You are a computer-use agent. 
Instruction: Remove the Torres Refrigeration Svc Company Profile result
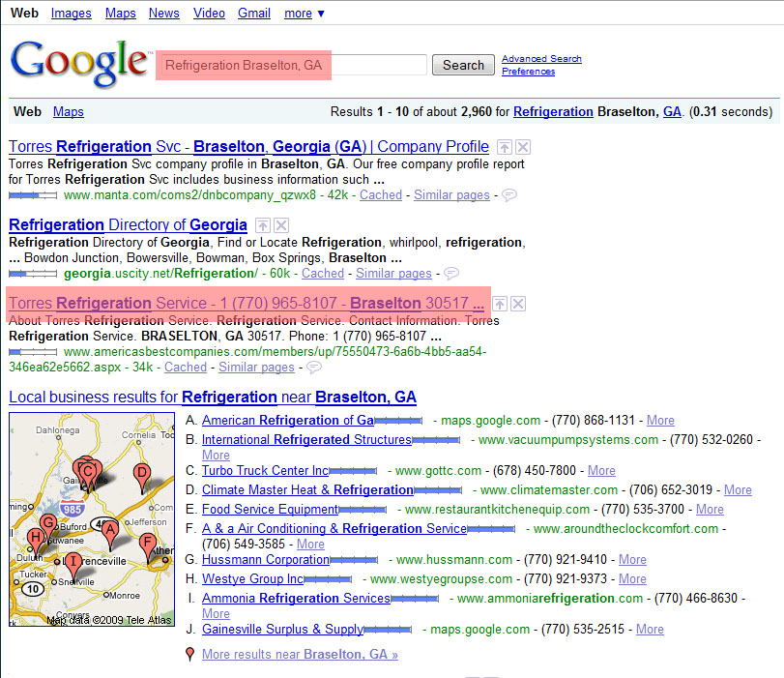(523, 147)
